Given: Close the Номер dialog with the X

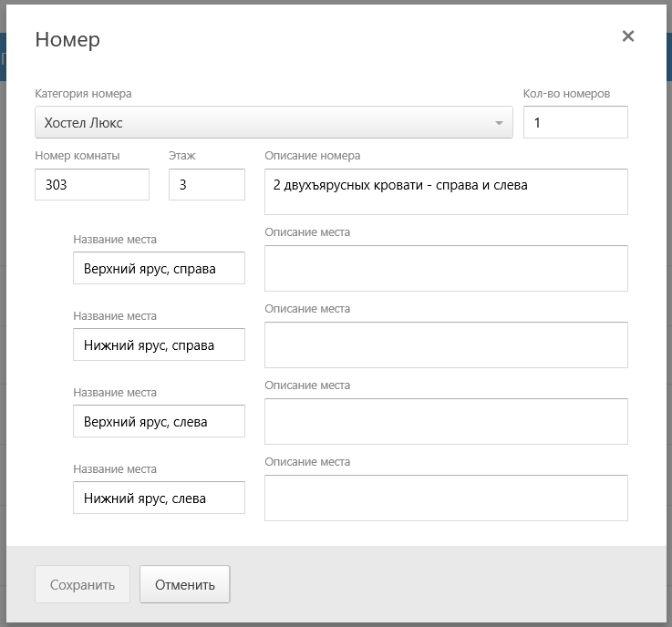Looking at the screenshot, I should tap(627, 36).
